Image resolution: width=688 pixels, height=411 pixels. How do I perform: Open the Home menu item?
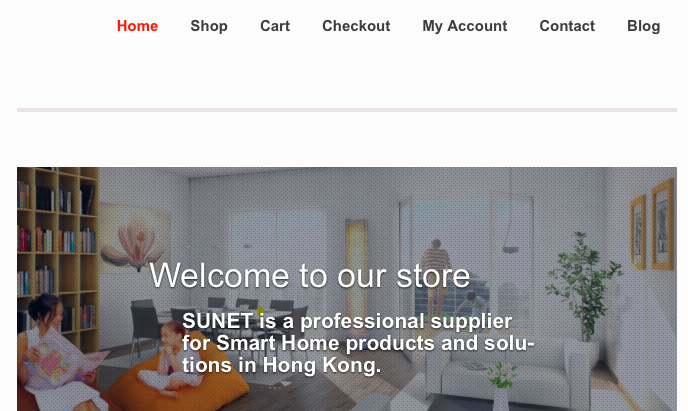click(137, 26)
